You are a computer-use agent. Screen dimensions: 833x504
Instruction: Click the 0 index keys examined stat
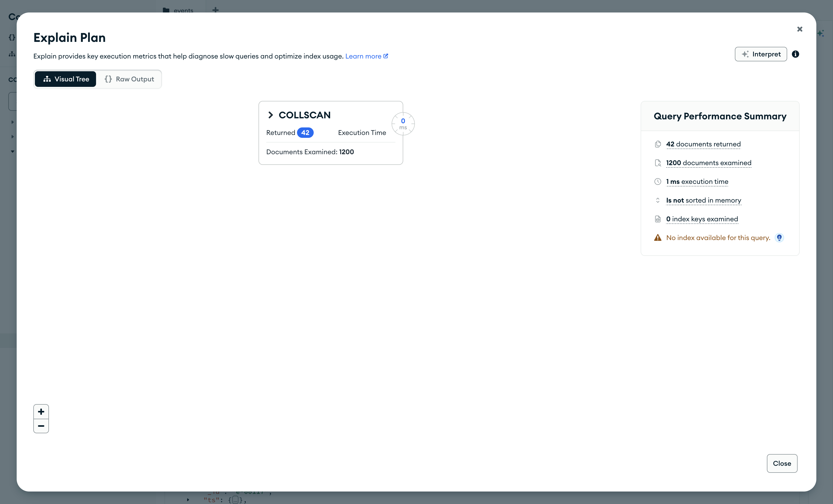(x=702, y=219)
